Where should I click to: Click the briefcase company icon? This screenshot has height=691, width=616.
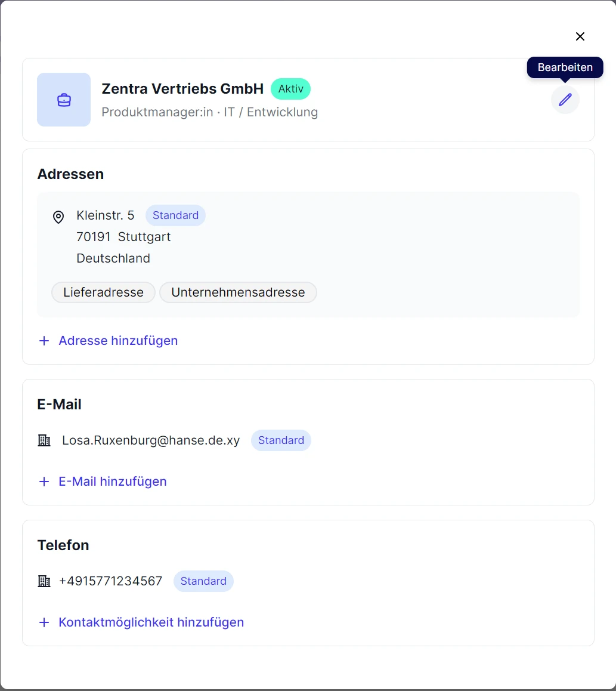click(x=64, y=100)
